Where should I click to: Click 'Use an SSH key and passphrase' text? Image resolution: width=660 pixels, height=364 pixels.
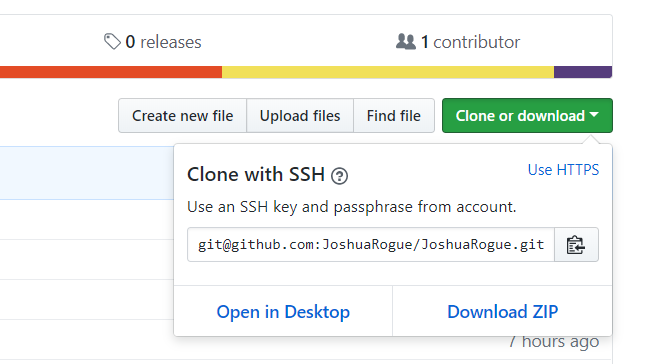pos(299,207)
